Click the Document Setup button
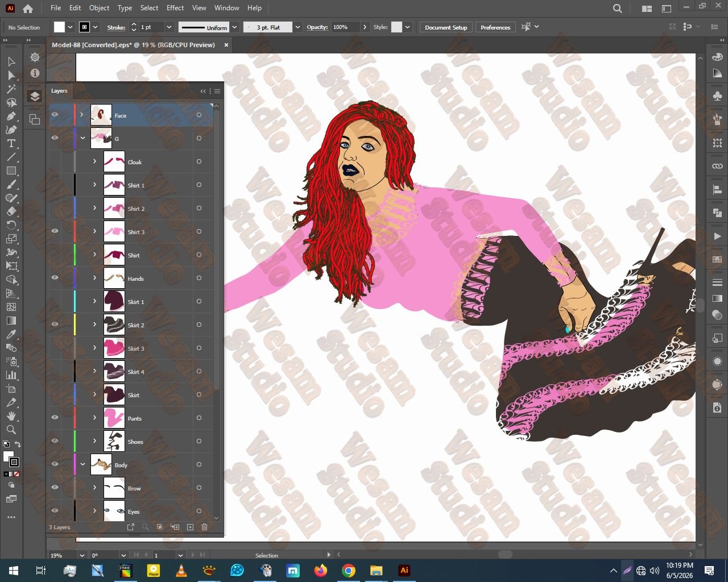728x582 pixels. coord(446,27)
